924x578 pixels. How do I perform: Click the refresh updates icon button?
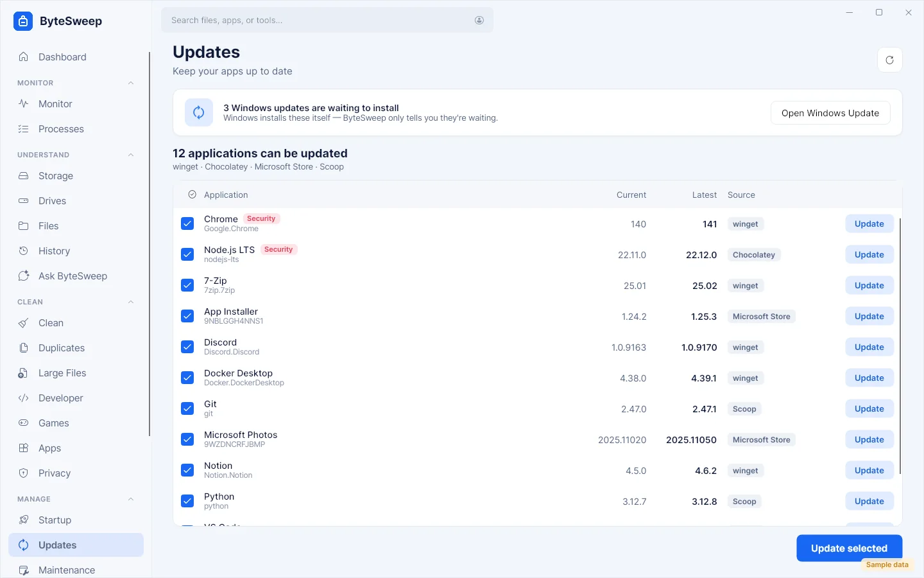(889, 60)
